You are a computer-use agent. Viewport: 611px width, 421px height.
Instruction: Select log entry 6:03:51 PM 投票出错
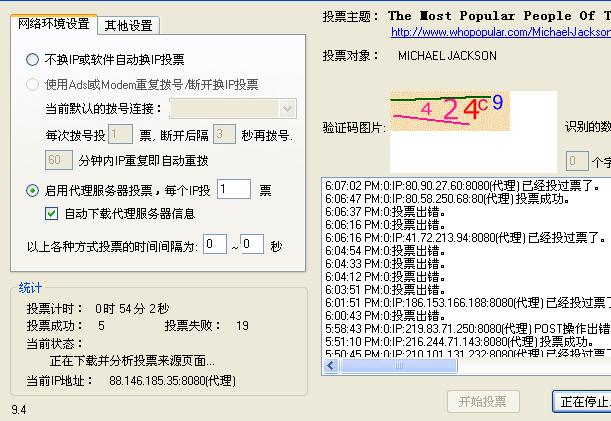385,290
